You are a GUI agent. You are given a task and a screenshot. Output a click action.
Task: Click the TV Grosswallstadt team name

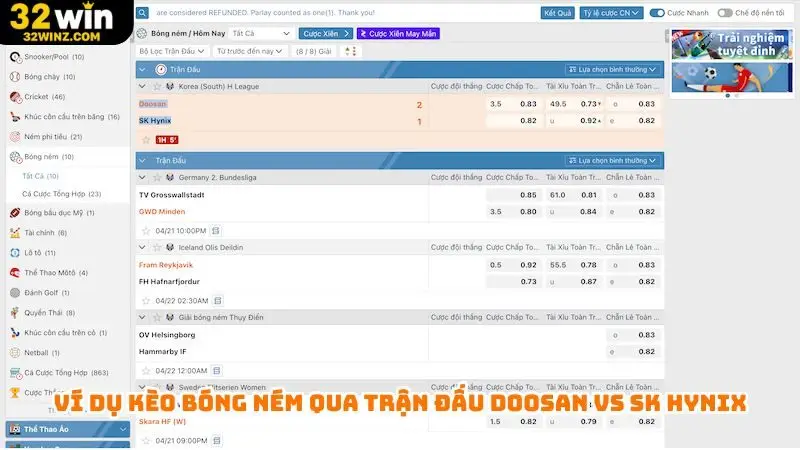click(171, 195)
